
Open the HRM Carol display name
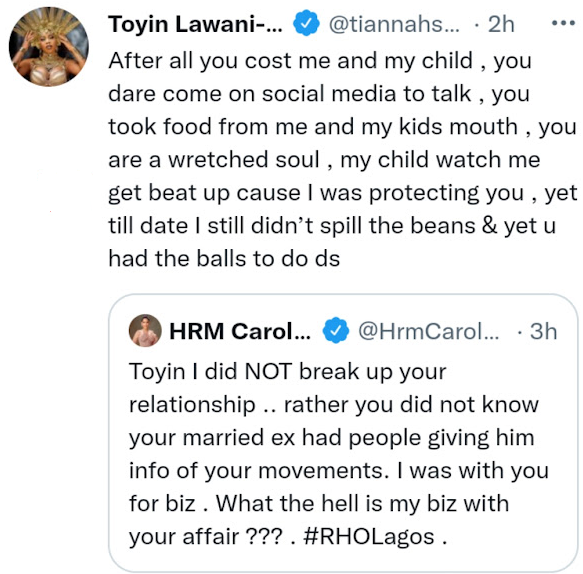(x=240, y=331)
